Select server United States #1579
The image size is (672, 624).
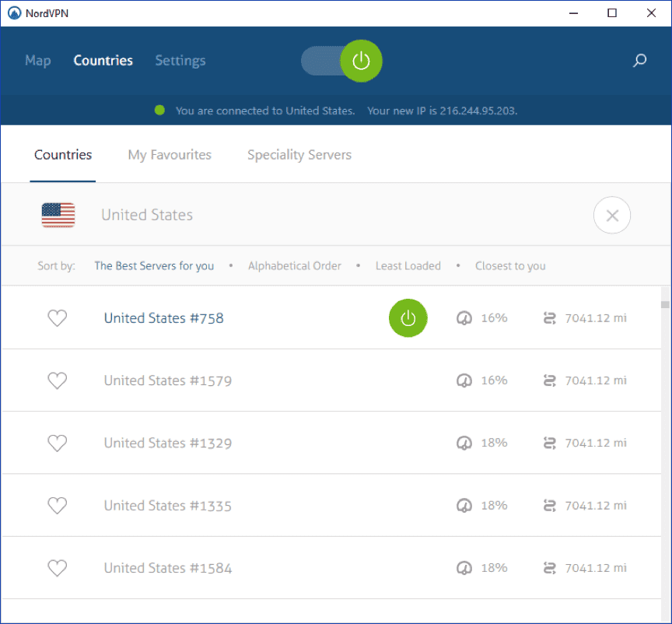tap(167, 380)
